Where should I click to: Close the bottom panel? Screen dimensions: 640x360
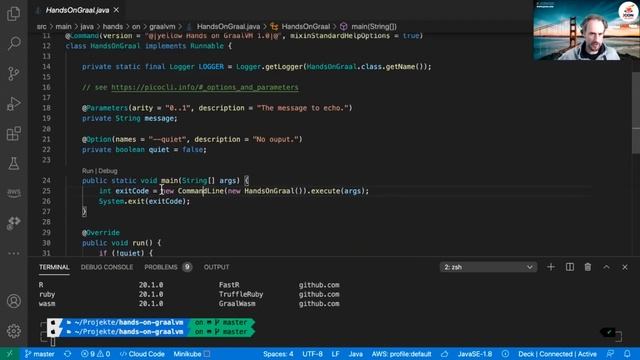[x=625, y=267]
